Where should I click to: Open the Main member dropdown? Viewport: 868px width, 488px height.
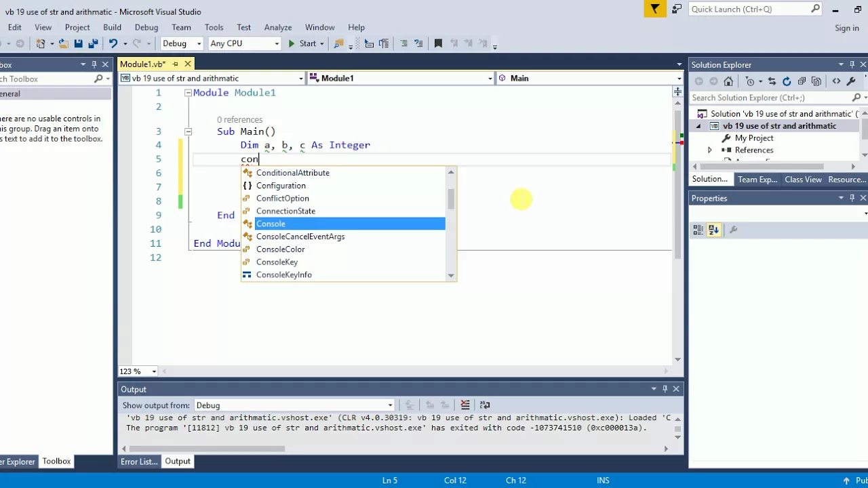589,78
